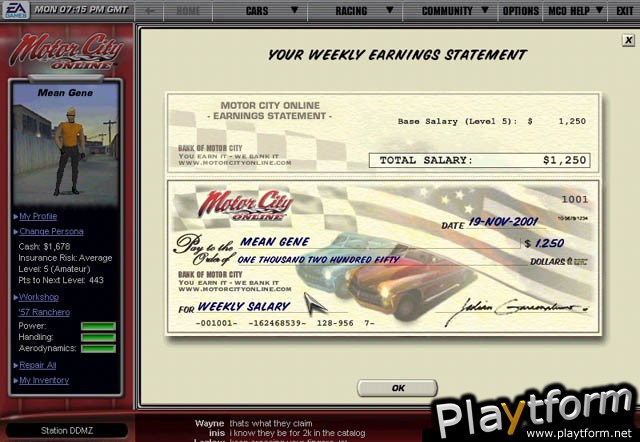Screen dimensions: 640x442
Task: Click the EA Games logo icon
Action: tap(16, 10)
